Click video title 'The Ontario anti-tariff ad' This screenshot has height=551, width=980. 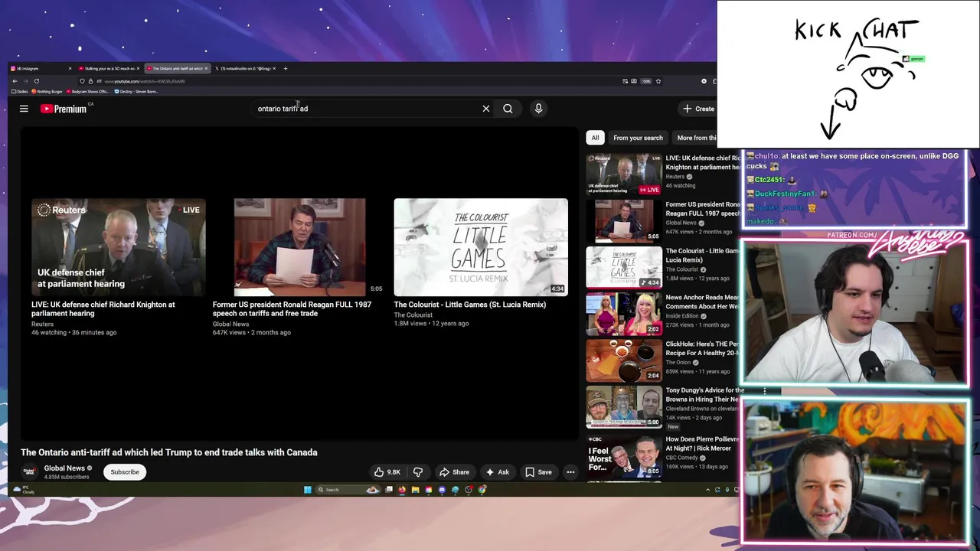click(x=168, y=452)
